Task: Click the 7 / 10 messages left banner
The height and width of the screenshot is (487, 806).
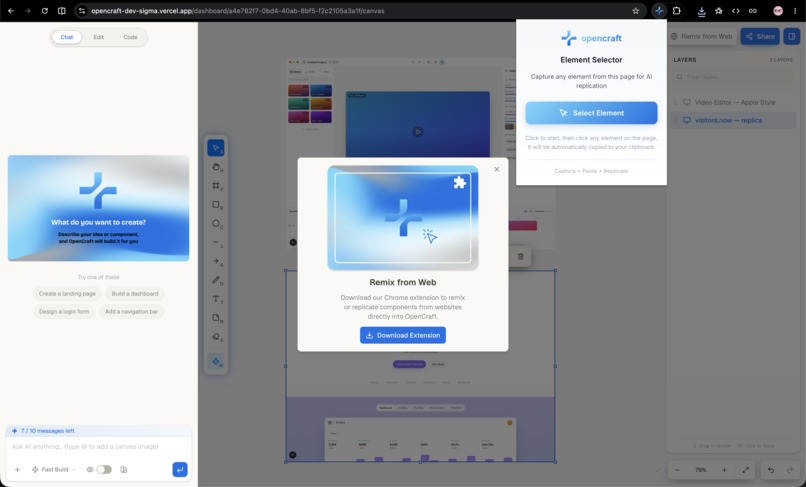Action: point(99,430)
